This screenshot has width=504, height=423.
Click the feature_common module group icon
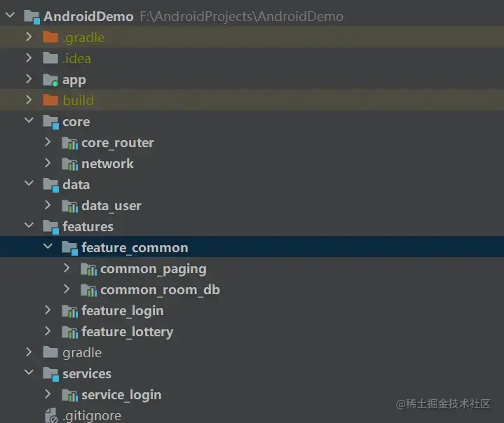[x=70, y=248]
